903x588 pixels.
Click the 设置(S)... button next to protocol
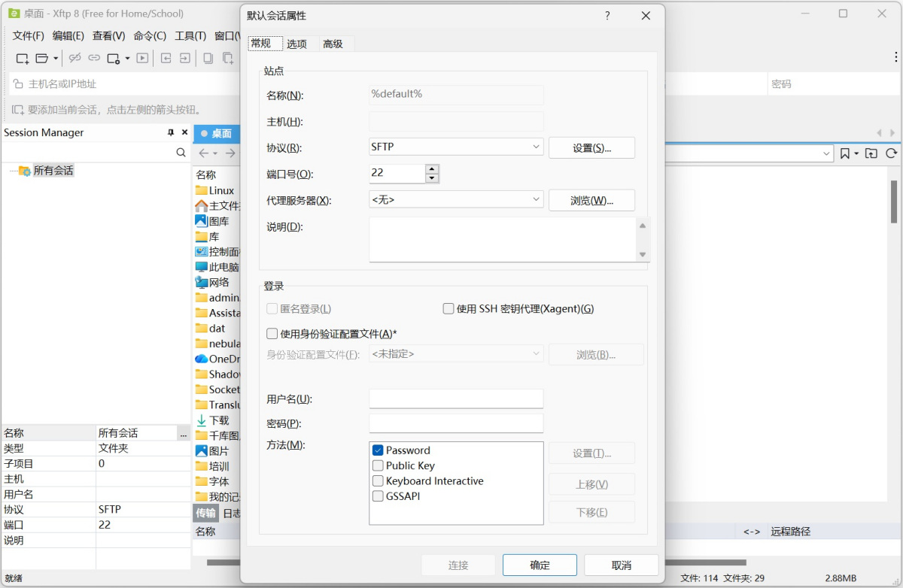[591, 148]
